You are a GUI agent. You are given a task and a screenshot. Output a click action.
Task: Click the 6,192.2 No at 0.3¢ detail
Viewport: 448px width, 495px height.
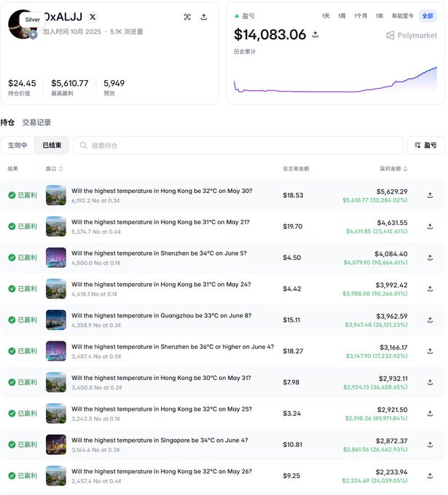95,200
